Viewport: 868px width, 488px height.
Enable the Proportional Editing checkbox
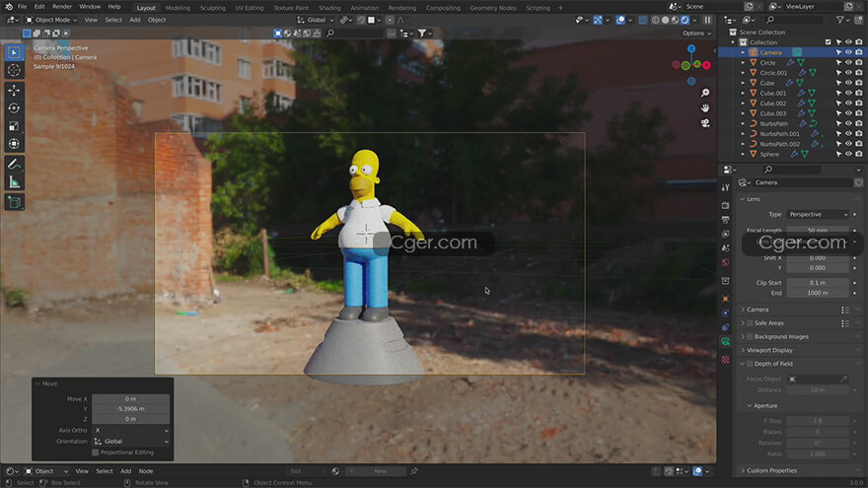point(96,453)
